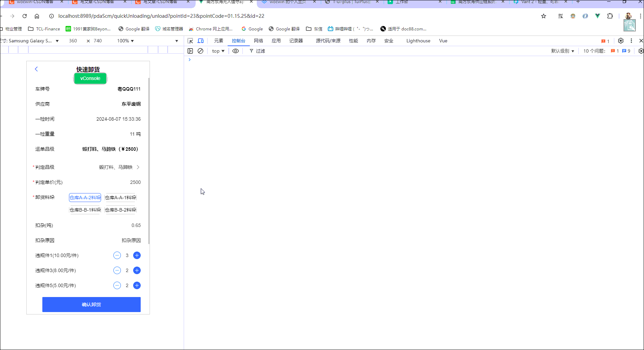Switch to the 网络 Network tab

(x=258, y=41)
